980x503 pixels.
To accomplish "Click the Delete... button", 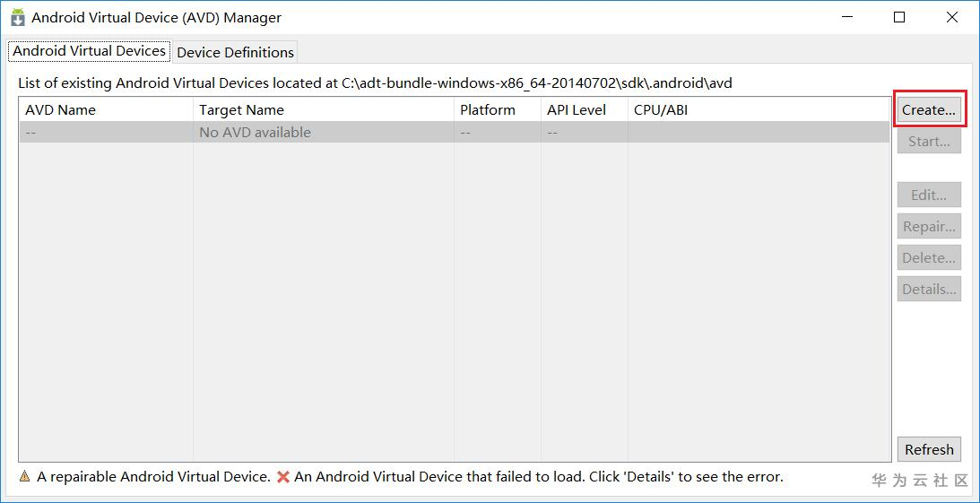I will tap(929, 258).
